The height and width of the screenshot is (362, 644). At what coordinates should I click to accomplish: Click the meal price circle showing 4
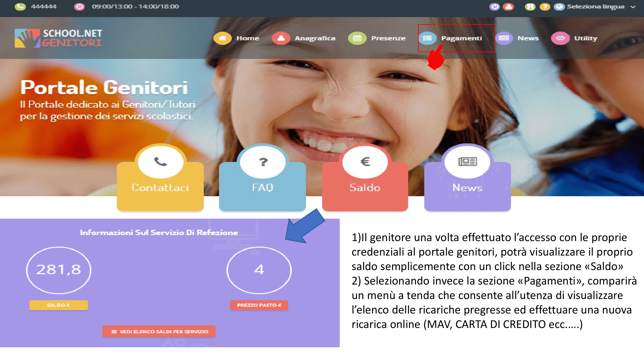259,270
